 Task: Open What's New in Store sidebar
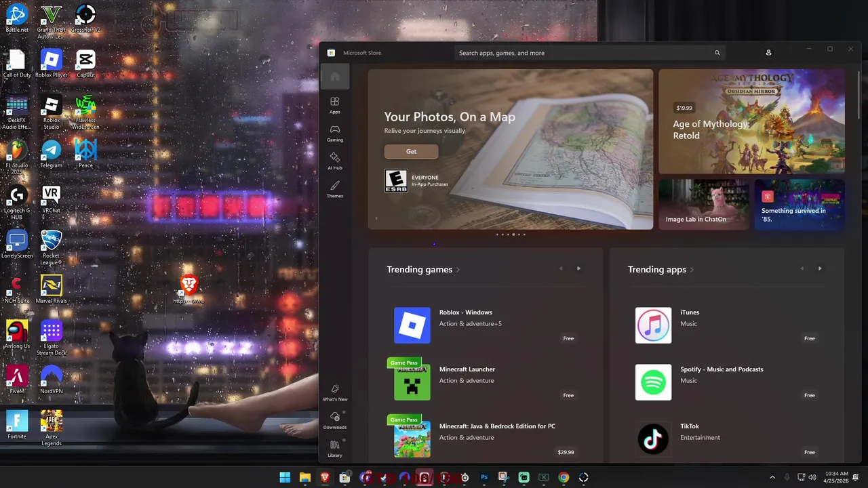point(335,392)
